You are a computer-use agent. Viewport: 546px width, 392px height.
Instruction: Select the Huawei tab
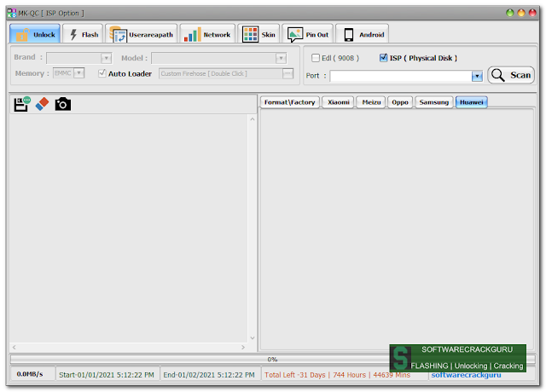(472, 102)
